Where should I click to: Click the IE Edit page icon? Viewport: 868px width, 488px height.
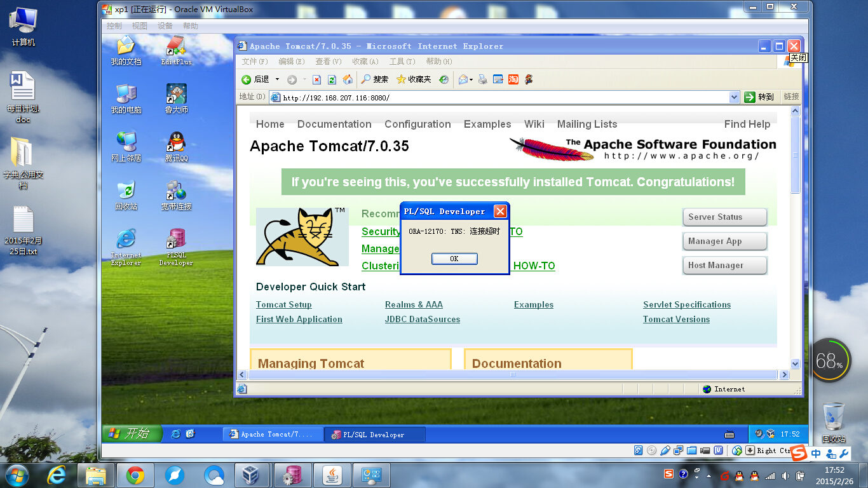tap(498, 79)
